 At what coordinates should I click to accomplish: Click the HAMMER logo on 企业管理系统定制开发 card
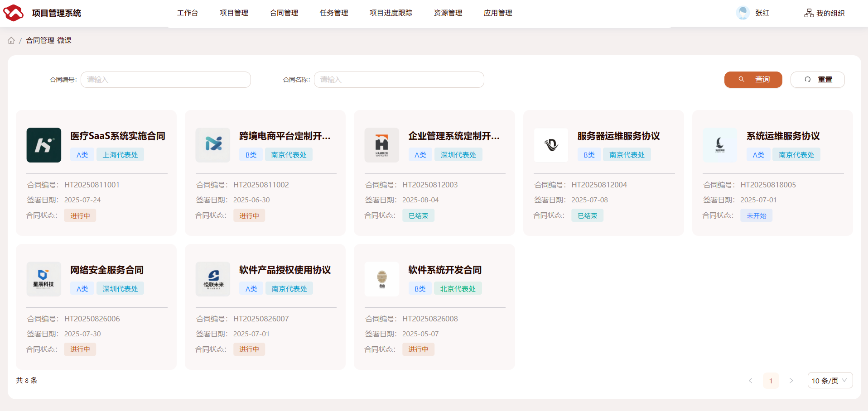point(382,145)
